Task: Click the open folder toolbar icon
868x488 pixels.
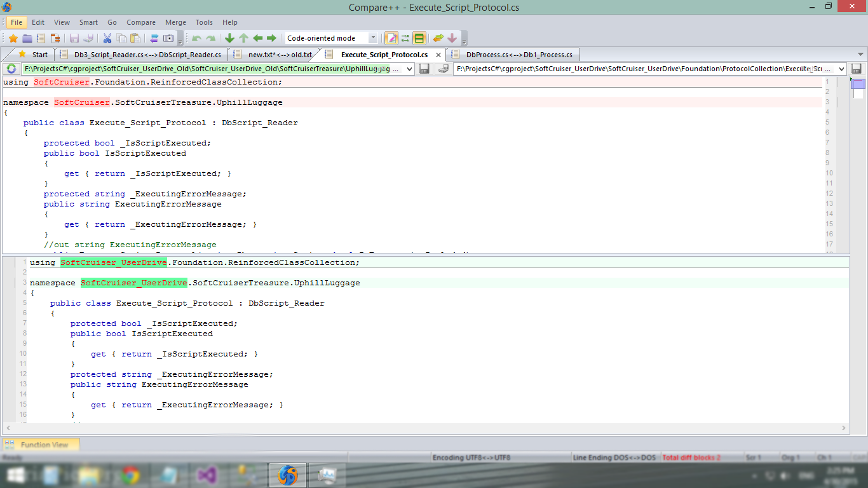Action: [x=27, y=38]
